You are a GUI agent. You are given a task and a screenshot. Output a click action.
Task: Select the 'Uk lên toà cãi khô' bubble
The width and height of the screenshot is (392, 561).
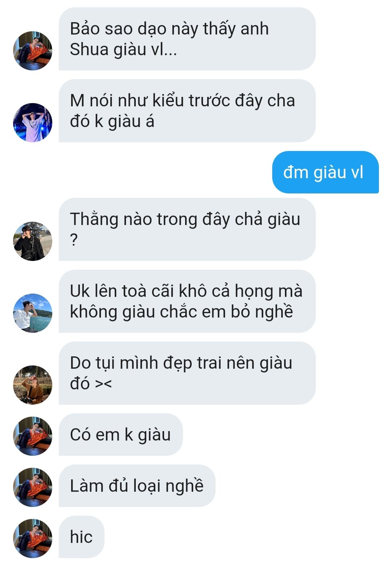click(x=187, y=301)
